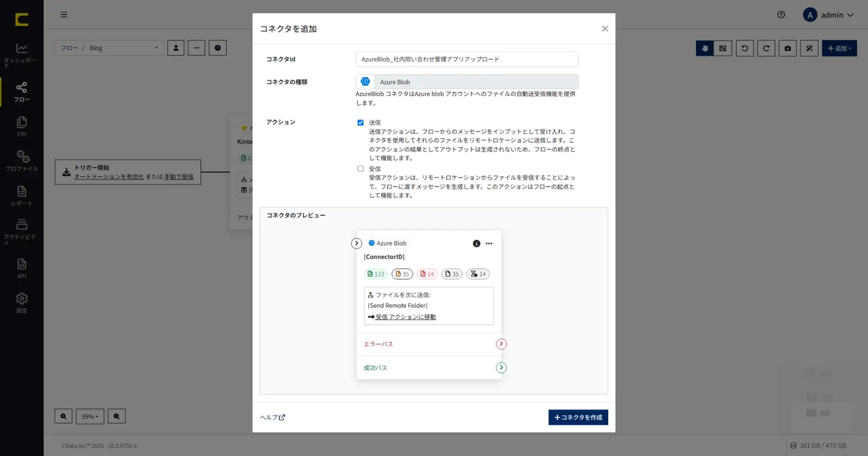Follow the 受信 アクションに移動 link
This screenshot has width=868, height=456.
[x=406, y=317]
